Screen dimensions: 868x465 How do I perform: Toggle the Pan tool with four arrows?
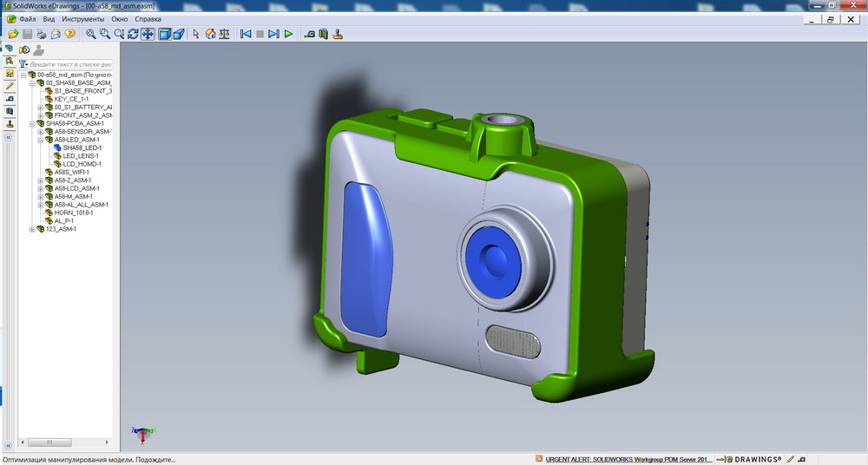[x=148, y=35]
